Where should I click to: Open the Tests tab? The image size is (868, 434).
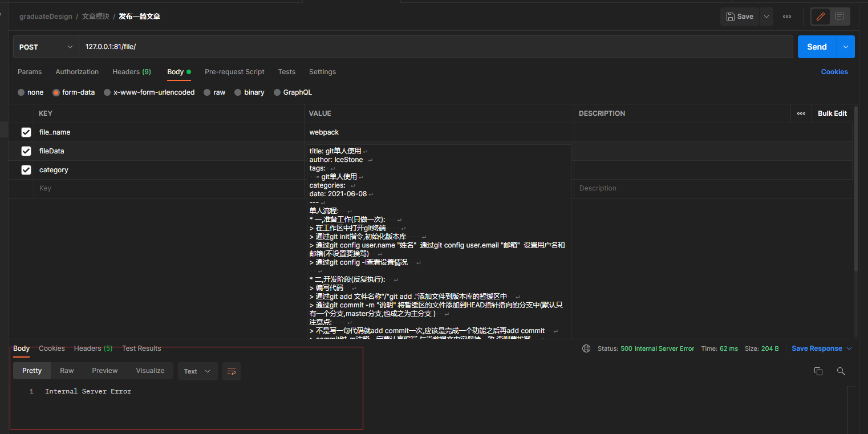click(287, 72)
